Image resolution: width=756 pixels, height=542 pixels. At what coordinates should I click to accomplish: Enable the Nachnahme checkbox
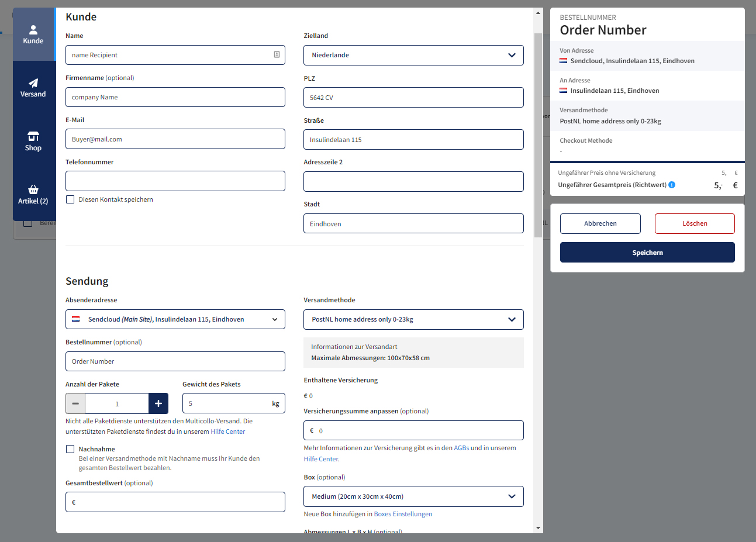(x=70, y=449)
